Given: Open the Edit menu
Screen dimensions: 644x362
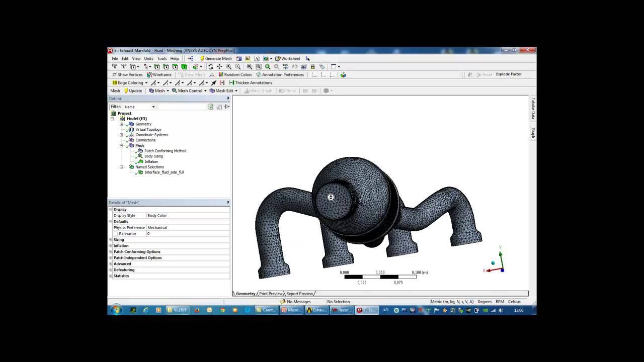Looking at the screenshot, I should pos(125,58).
